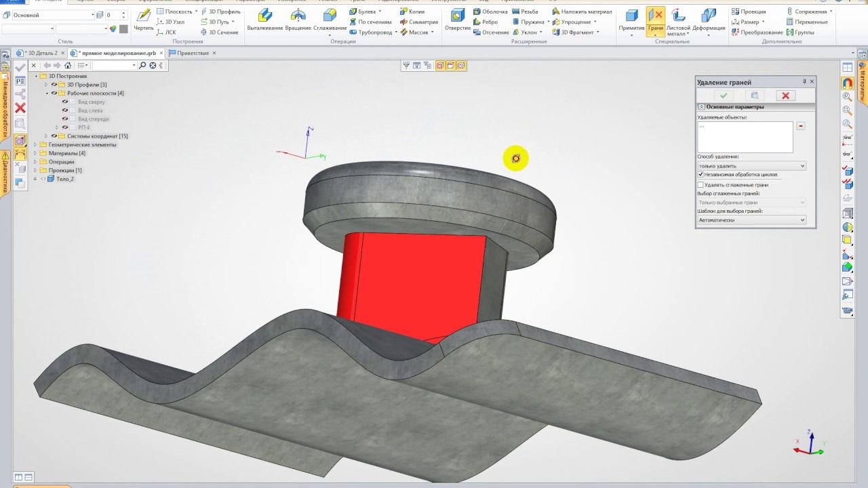868x488 pixels.
Task: Apply material with Наложить материал
Action: point(582,12)
